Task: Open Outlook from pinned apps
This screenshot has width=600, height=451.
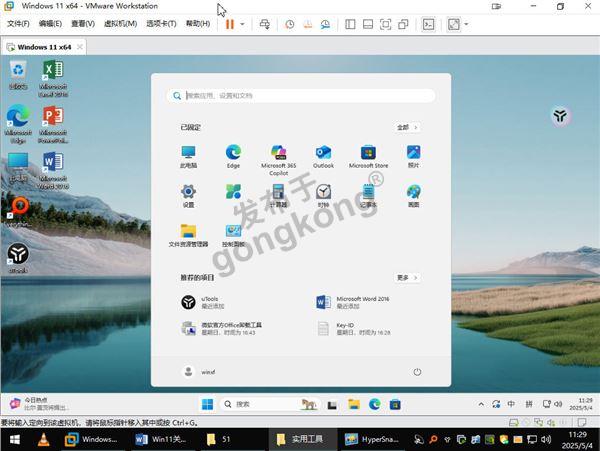Action: tap(323, 157)
